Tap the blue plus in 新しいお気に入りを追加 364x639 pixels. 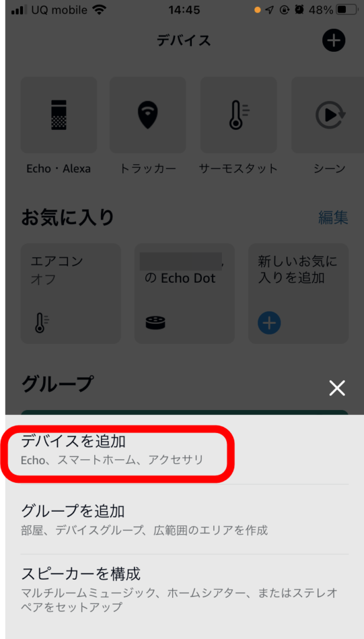point(269,323)
